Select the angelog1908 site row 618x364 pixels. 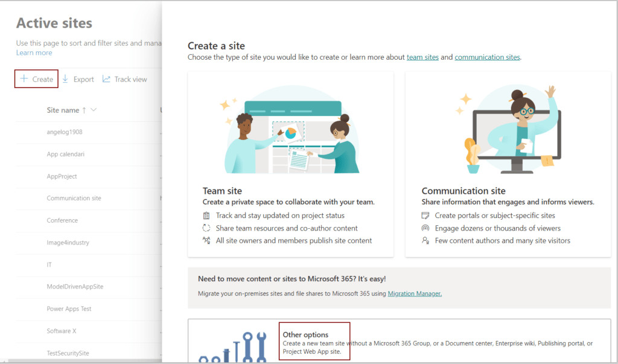click(65, 132)
